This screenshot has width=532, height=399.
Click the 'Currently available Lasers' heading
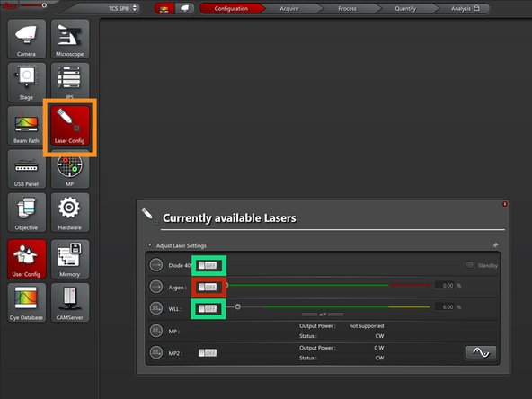pyautogui.click(x=229, y=217)
